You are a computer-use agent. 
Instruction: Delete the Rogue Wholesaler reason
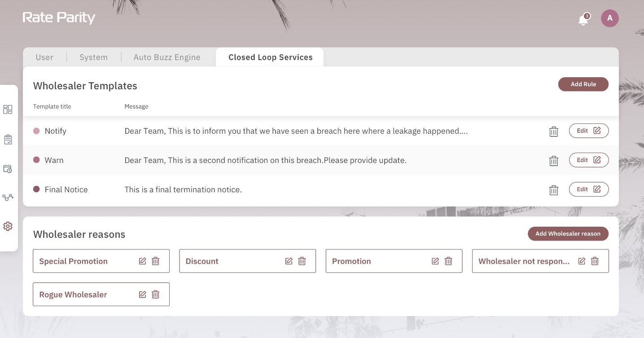[156, 294]
